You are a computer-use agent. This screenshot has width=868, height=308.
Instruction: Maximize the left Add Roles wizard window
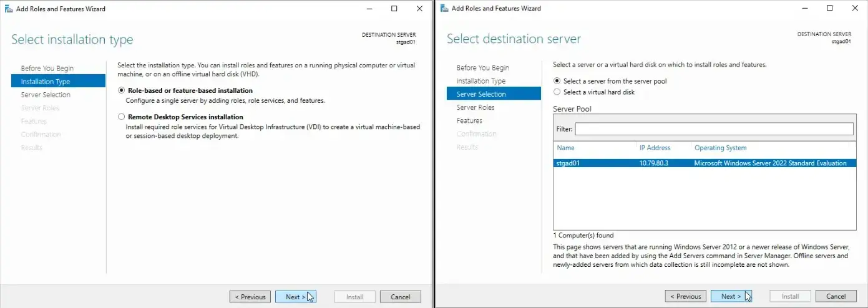pyautogui.click(x=395, y=9)
